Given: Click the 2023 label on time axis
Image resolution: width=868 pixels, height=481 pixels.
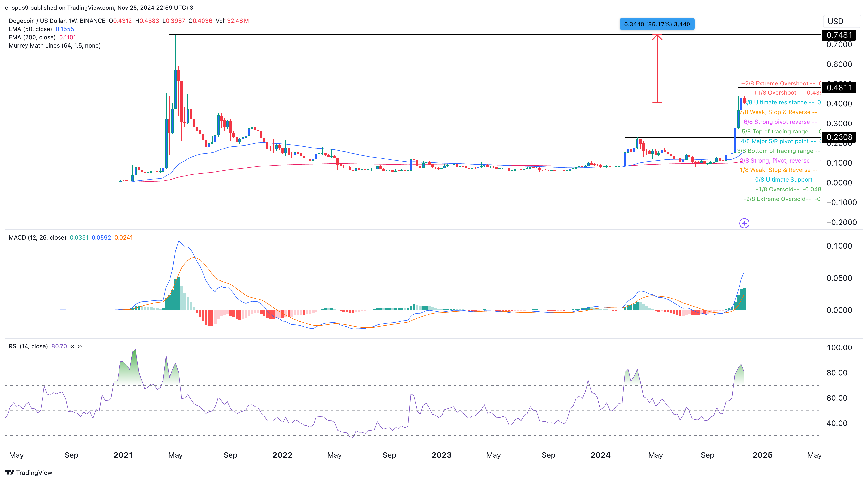Looking at the screenshot, I should click(442, 455).
